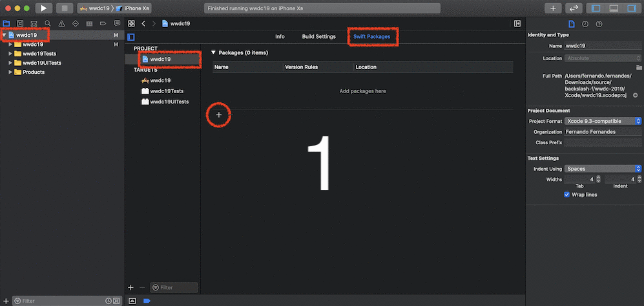Toggle source-control status filter icon
Viewport: 644px width, 306px height.
[116, 301]
